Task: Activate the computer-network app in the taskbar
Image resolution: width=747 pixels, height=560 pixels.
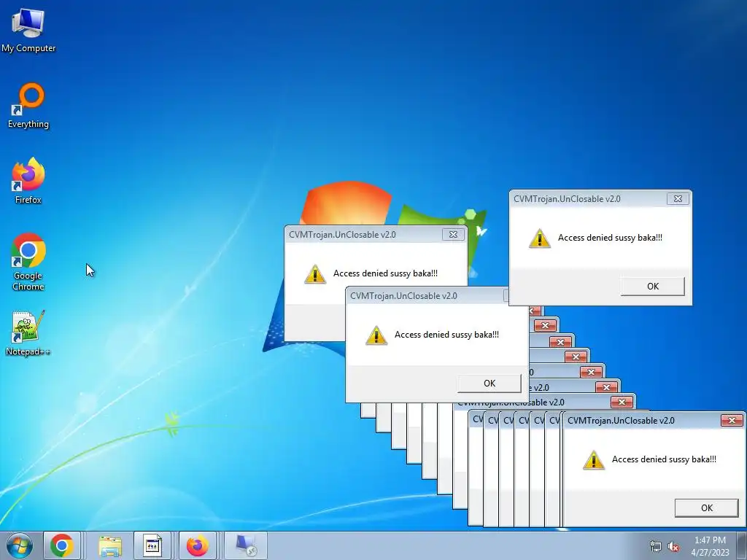Action: pyautogui.click(x=247, y=545)
